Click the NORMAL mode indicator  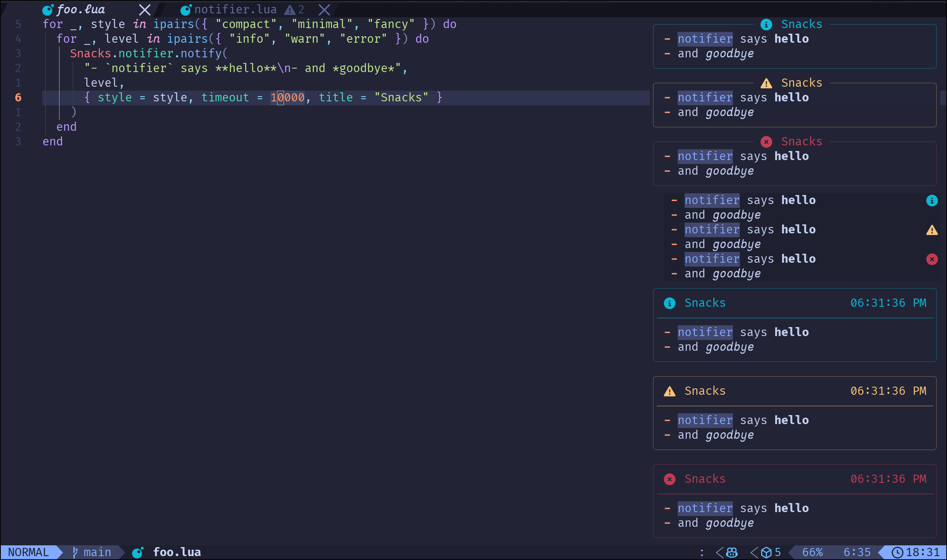(x=28, y=552)
